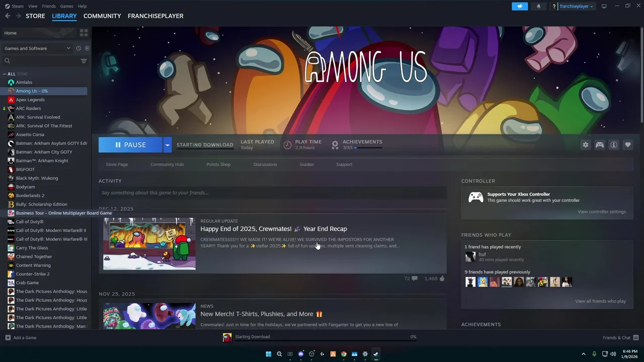Open the franchiseplayer account dropdown

click(577, 7)
